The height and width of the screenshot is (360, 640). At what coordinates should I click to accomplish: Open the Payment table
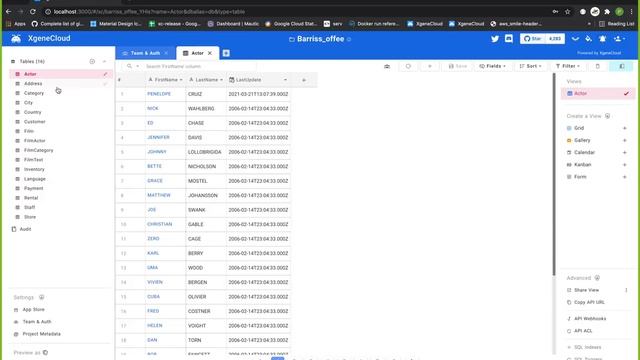tap(60, 188)
